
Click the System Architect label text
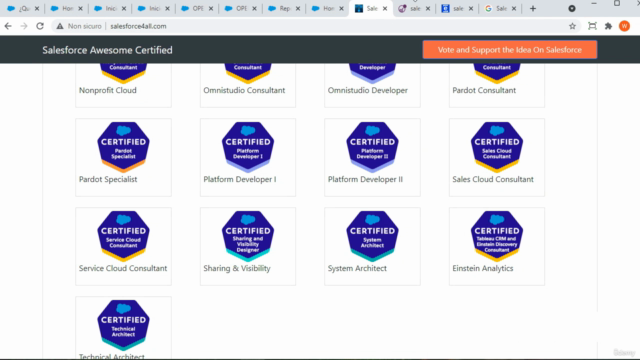pyautogui.click(x=357, y=268)
